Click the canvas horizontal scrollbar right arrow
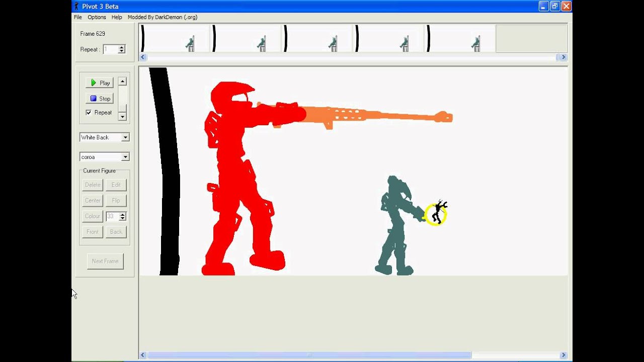Image resolution: width=644 pixels, height=362 pixels. [x=563, y=355]
